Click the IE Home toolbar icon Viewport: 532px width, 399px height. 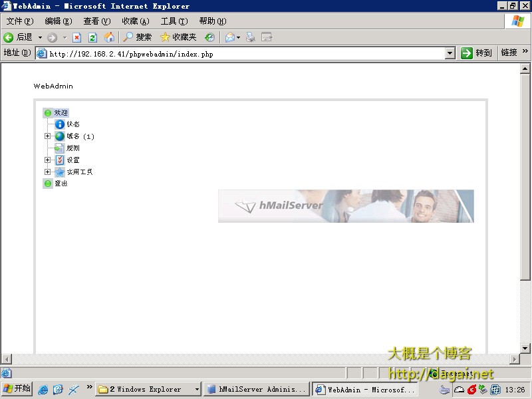109,37
